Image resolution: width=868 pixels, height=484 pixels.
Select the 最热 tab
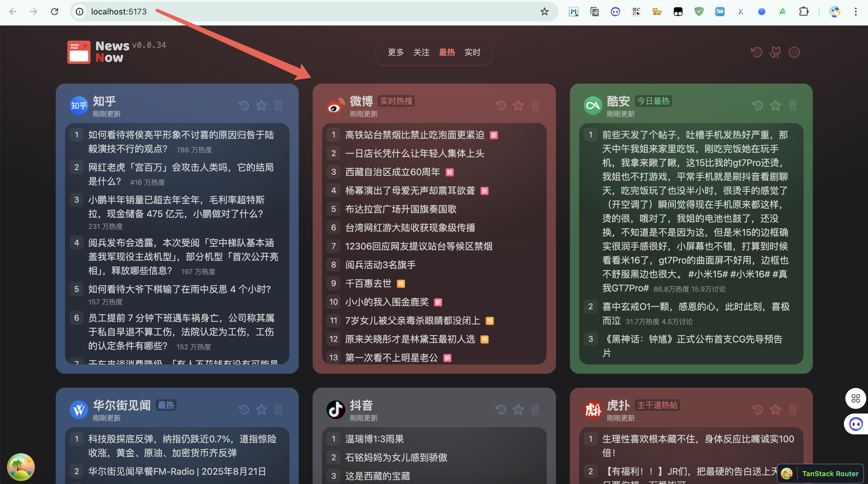[x=447, y=52]
